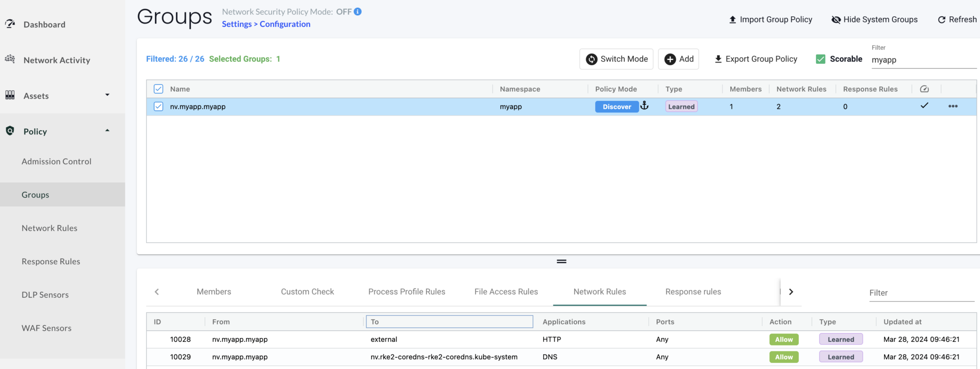Deselect the nv.myapp.myapp row checkbox
The height and width of the screenshot is (369, 980).
[x=158, y=106]
